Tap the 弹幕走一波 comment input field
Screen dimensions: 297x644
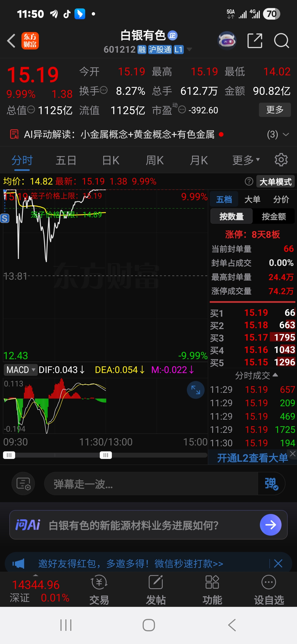coord(151,483)
